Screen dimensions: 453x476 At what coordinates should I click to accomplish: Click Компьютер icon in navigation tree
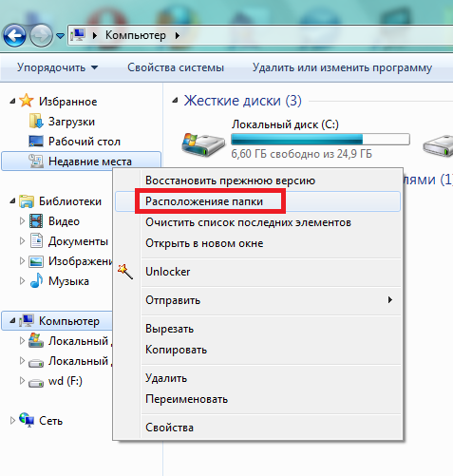click(x=27, y=320)
